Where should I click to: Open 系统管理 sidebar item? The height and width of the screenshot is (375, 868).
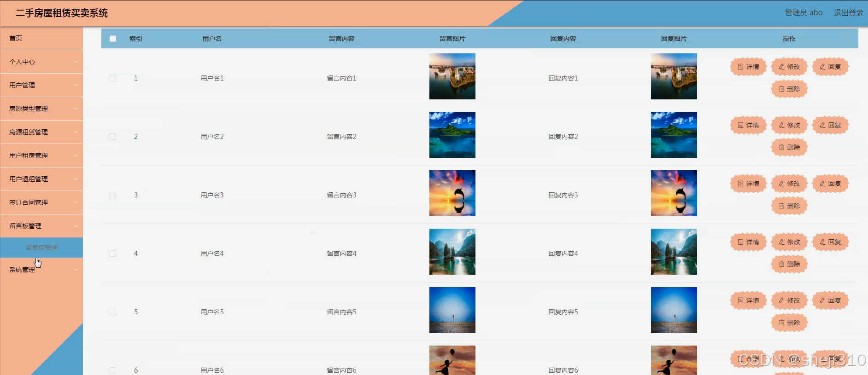tap(41, 270)
